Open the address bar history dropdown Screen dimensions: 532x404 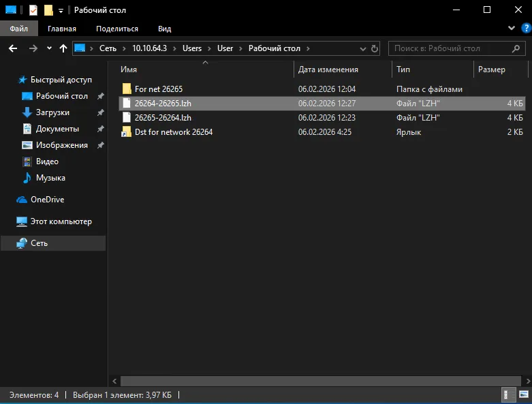[x=362, y=49]
